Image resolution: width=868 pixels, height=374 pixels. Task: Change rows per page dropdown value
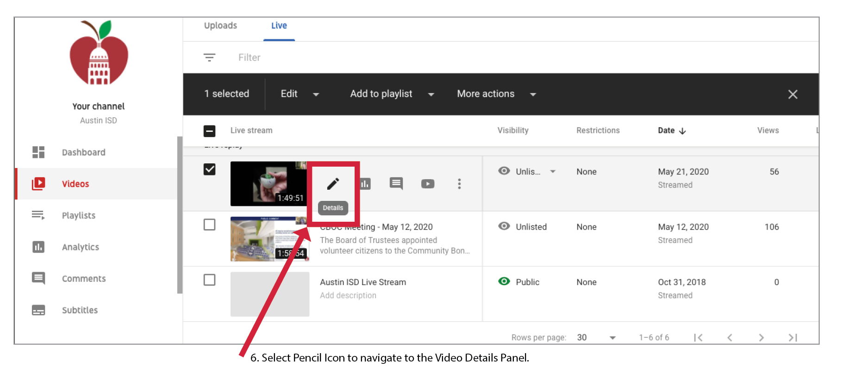(x=596, y=337)
